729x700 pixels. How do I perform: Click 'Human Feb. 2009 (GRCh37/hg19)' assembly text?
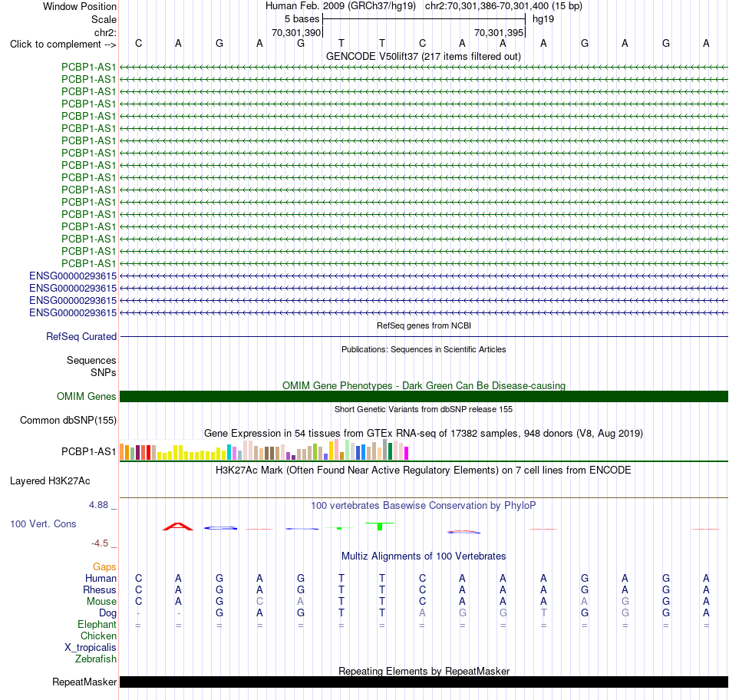(340, 6)
